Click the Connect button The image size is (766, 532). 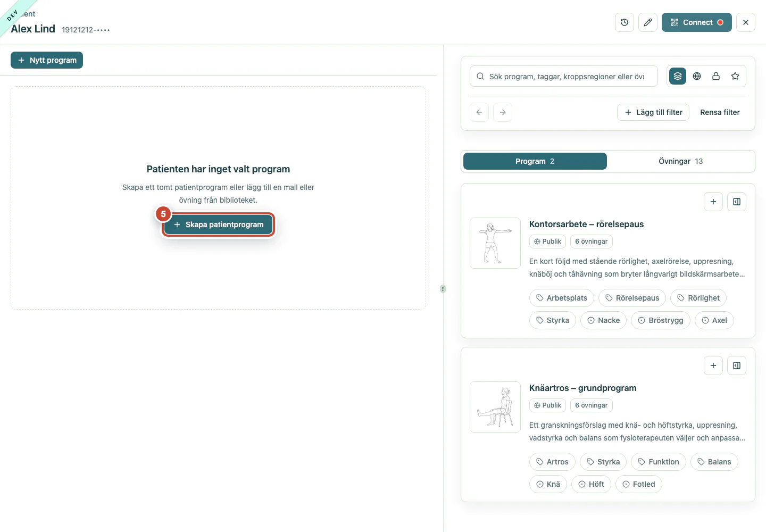697,22
